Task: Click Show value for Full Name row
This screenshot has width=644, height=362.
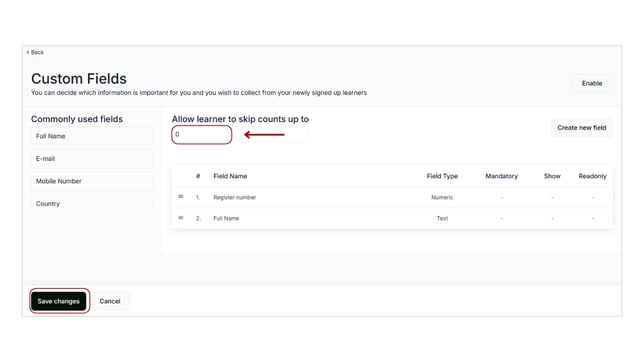Action: 552,219
